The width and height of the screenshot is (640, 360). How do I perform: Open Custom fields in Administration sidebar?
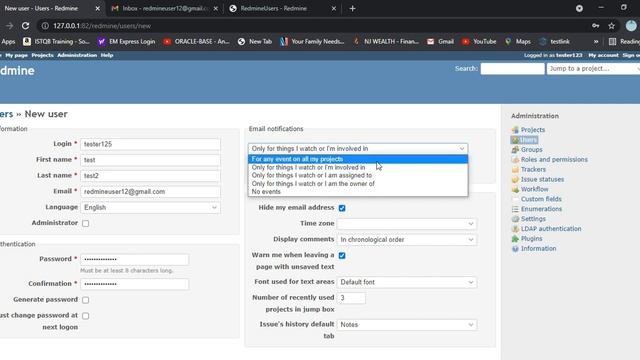(541, 199)
